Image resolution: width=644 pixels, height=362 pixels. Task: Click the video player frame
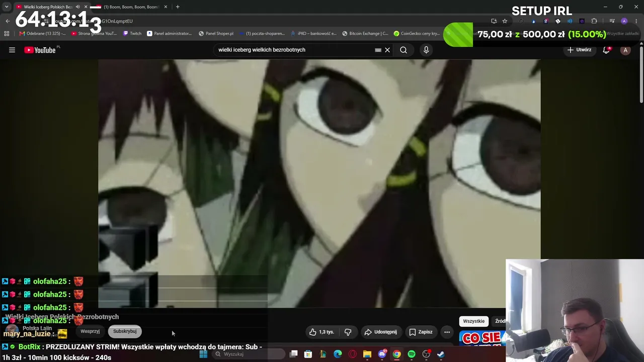[319, 184]
